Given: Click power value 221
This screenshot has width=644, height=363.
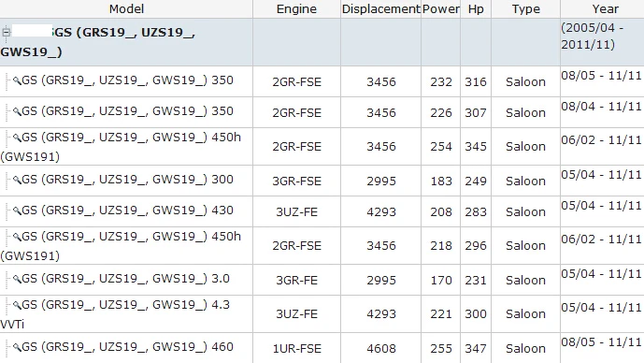Looking at the screenshot, I should pos(441,314).
